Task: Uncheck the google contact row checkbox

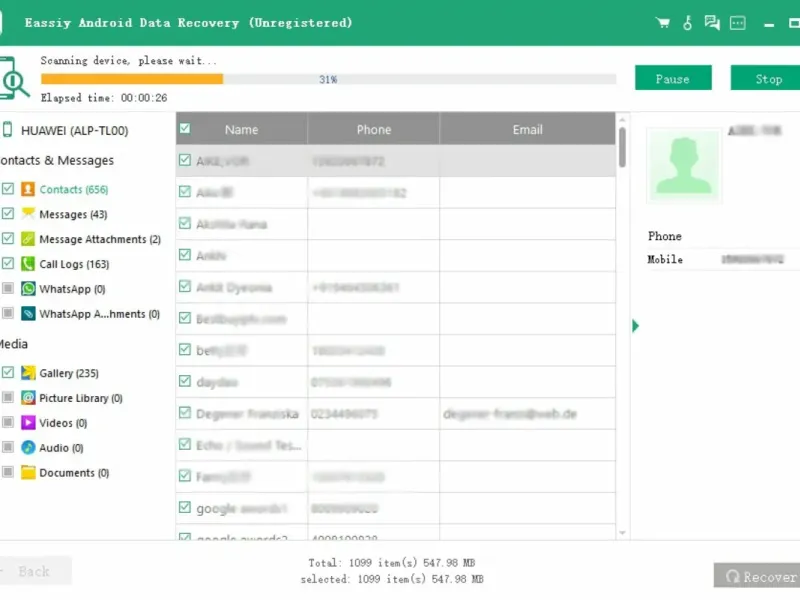Action: 185,508
